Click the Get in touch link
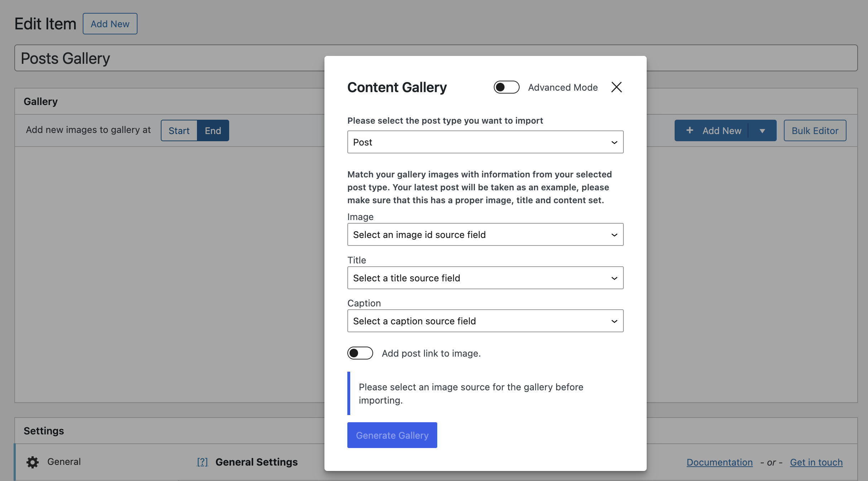 click(816, 462)
